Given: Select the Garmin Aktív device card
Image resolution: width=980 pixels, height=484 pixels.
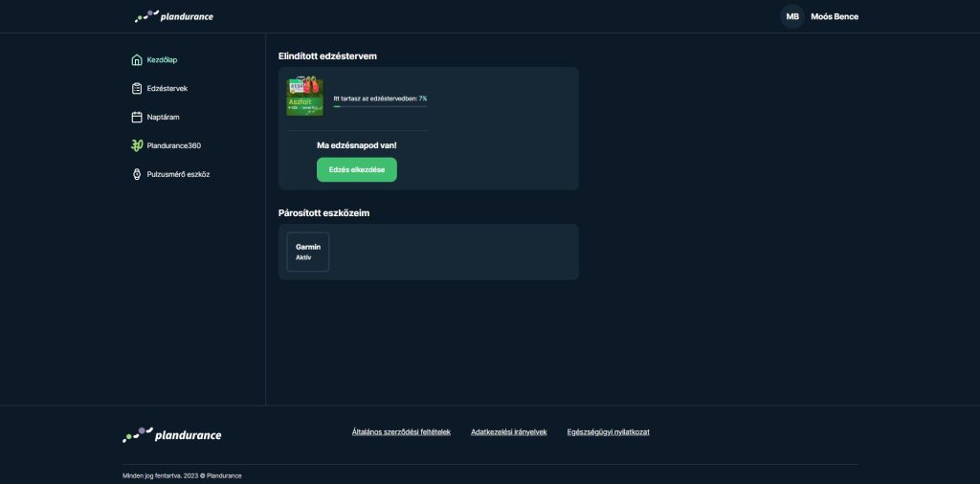Looking at the screenshot, I should [x=308, y=252].
